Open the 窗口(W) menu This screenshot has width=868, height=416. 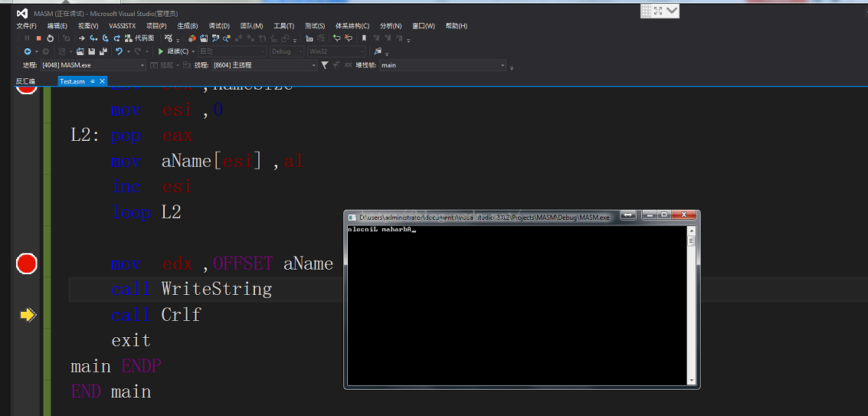click(x=424, y=26)
